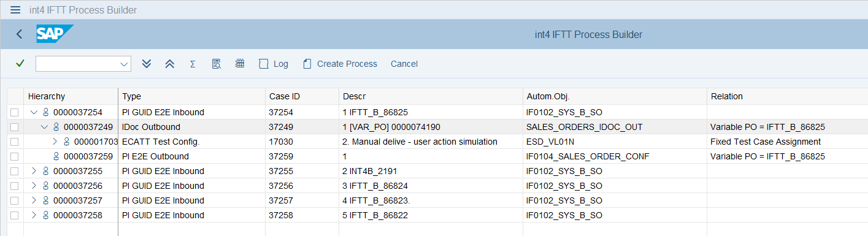Viewport: 868px width, 236px height.
Task: Expand all nodes with double-down chevron
Action: (x=146, y=64)
